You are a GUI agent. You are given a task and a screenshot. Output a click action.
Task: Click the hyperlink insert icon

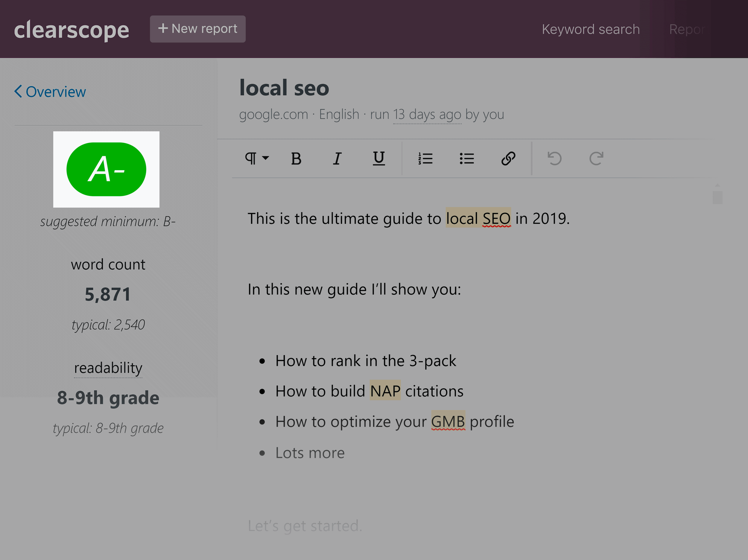508,158
